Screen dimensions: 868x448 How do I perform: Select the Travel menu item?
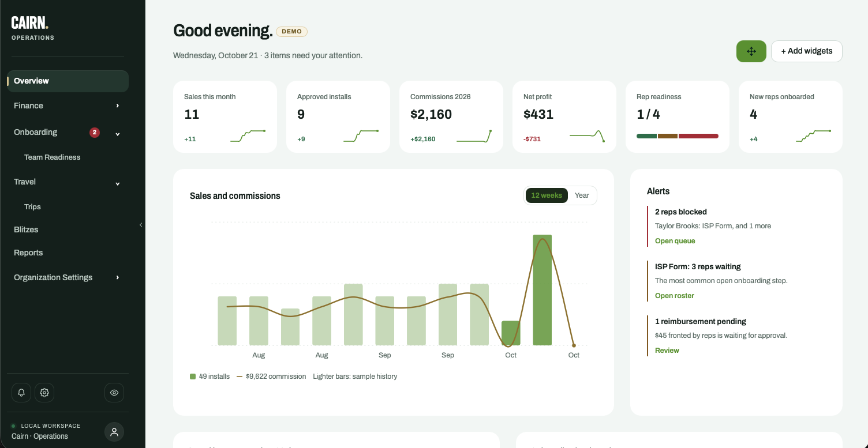point(25,182)
